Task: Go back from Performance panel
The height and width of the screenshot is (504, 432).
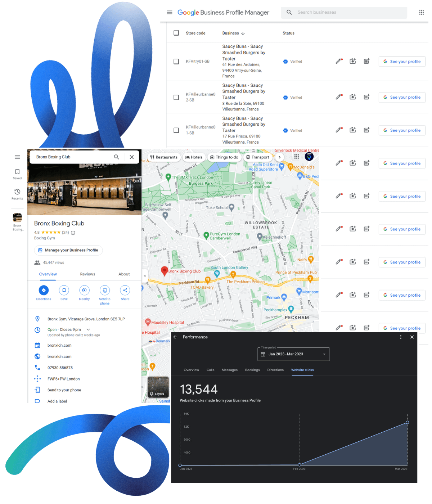Action: pos(175,337)
